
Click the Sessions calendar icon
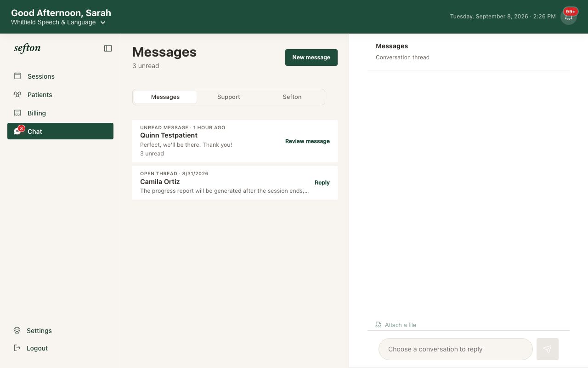pos(17,76)
